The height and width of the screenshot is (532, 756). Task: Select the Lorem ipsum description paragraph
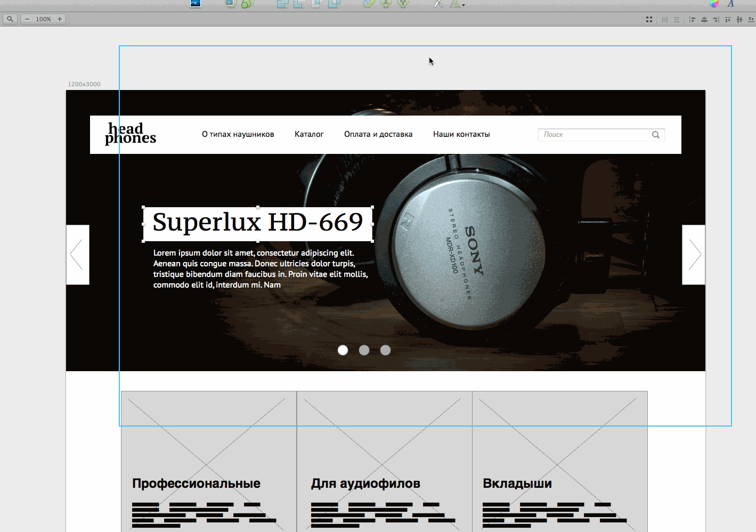coord(261,269)
